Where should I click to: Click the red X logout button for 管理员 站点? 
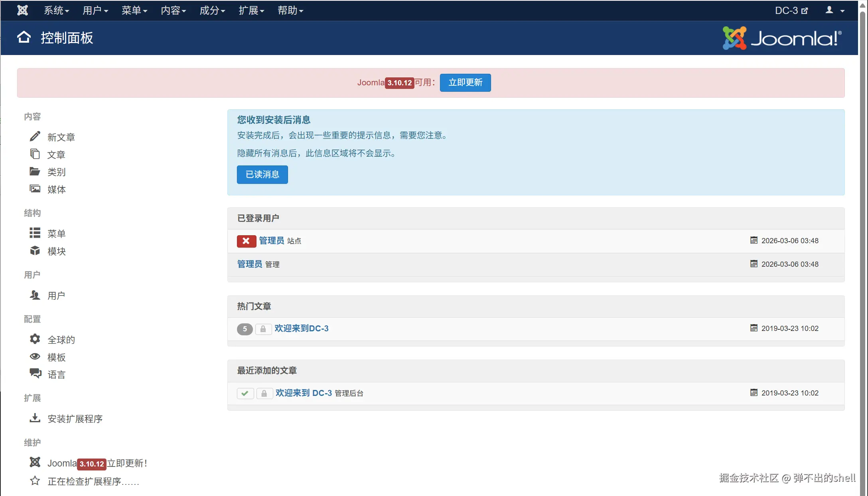pyautogui.click(x=246, y=241)
